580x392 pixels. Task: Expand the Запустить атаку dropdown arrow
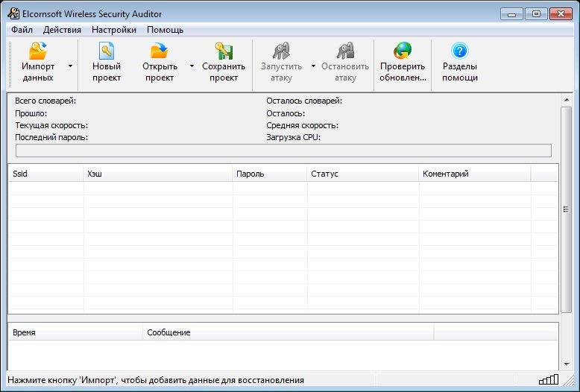click(x=313, y=66)
